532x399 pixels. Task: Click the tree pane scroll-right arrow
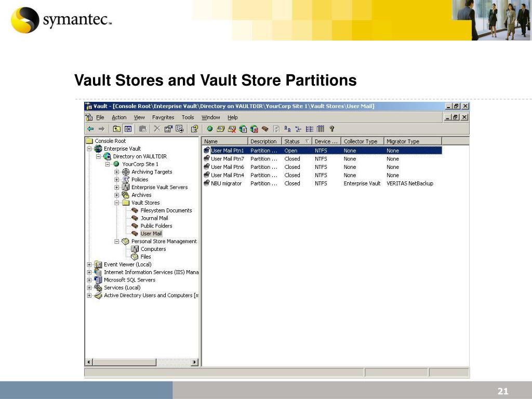tap(195, 362)
